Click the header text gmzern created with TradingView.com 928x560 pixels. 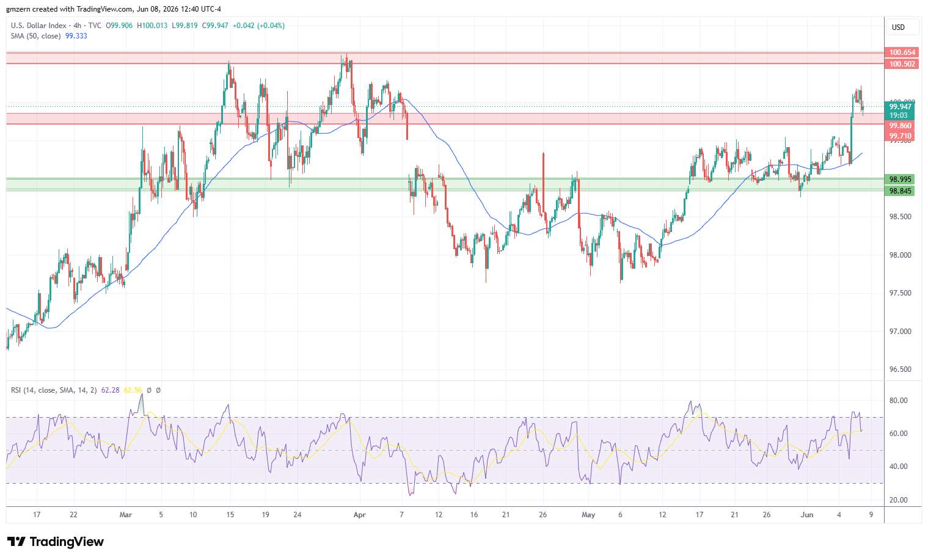click(x=69, y=9)
